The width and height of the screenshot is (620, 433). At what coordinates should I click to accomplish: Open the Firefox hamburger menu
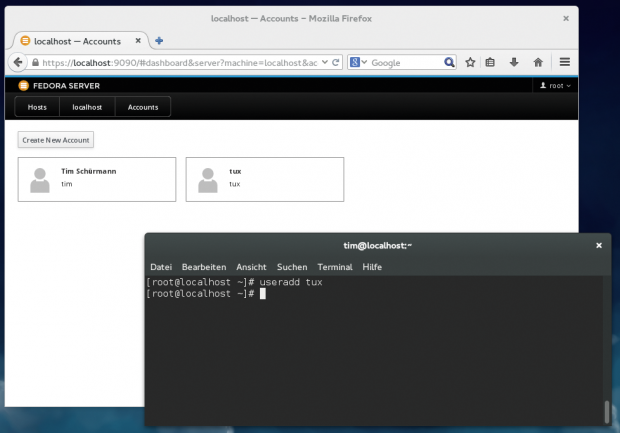565,62
